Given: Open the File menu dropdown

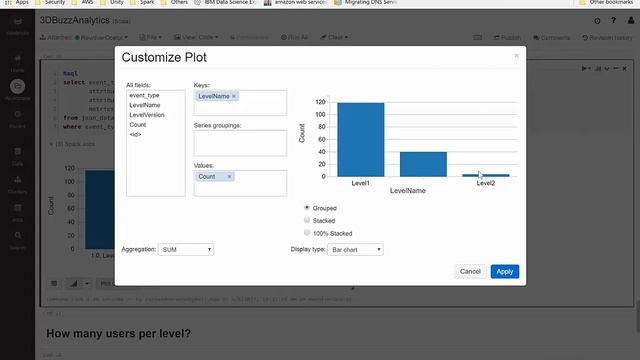Looking at the screenshot, I should tap(151, 38).
